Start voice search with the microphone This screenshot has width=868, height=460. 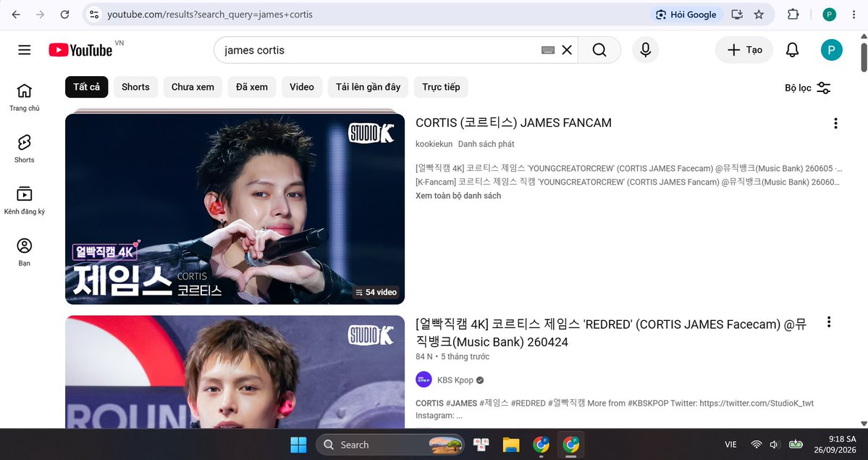[646, 50]
